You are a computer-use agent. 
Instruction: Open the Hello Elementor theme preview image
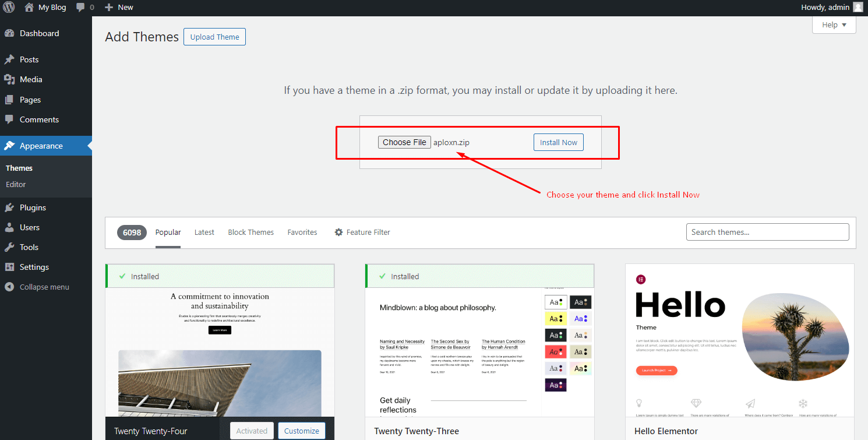[x=740, y=340]
